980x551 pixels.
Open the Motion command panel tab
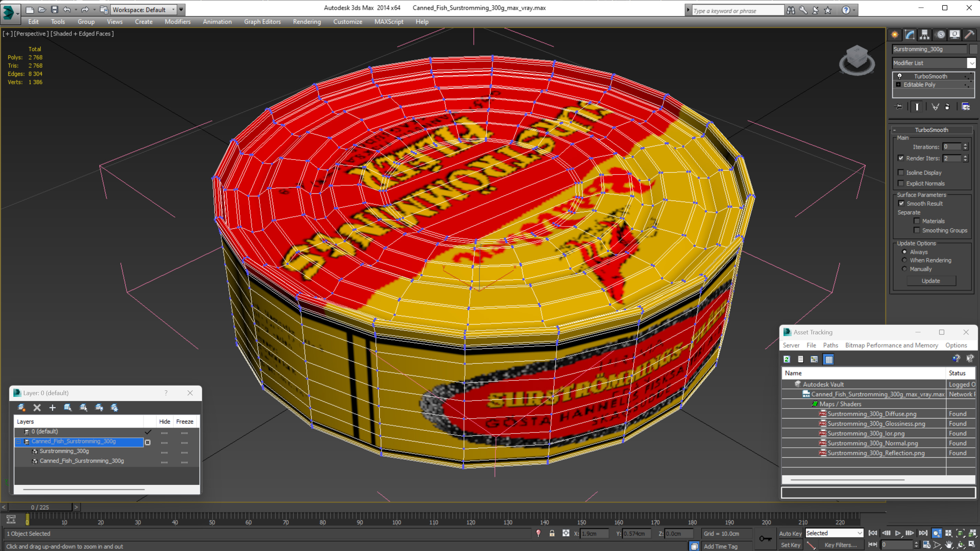(940, 35)
